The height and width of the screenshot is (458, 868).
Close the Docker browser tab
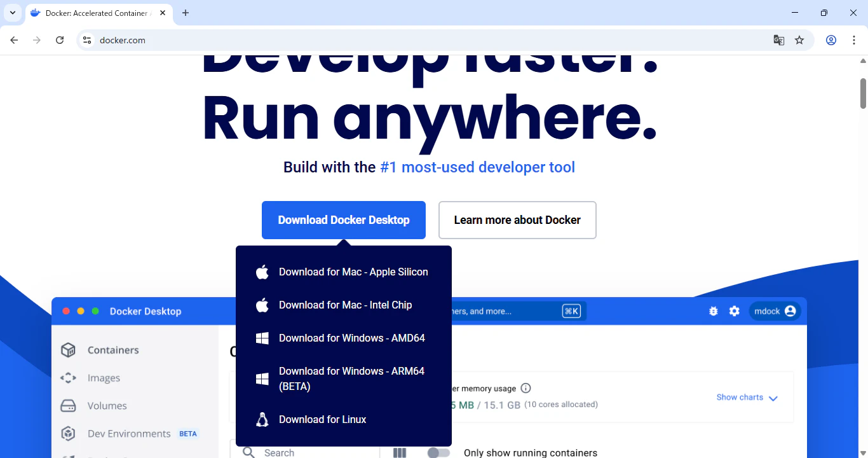pos(163,13)
